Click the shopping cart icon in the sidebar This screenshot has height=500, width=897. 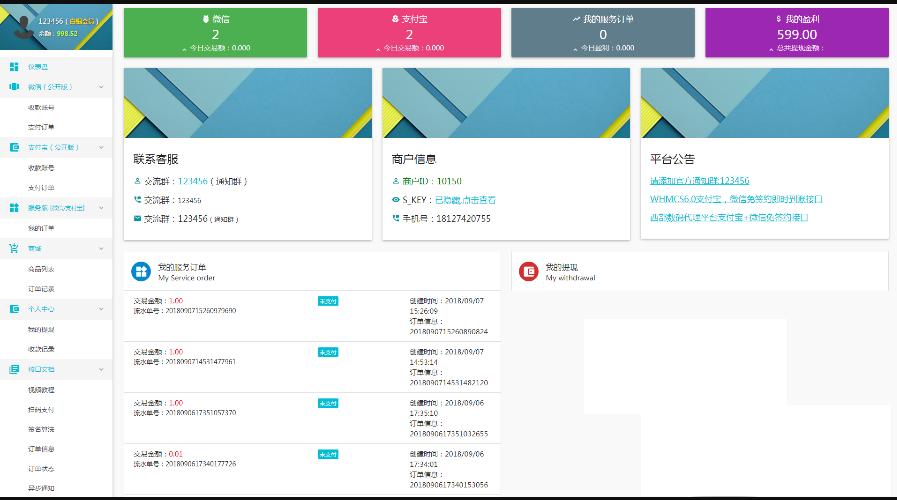click(x=14, y=248)
